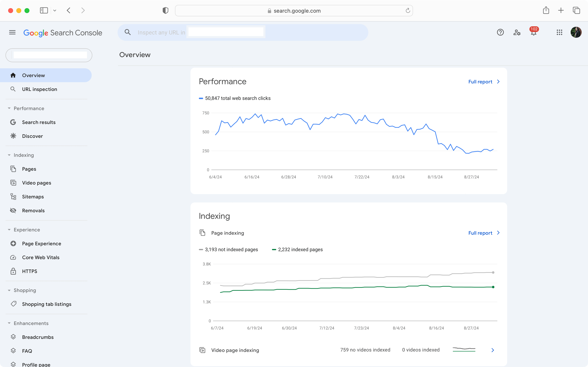588x367 pixels.
Task: Expand Video page indexing details arrow
Action: coord(493,350)
